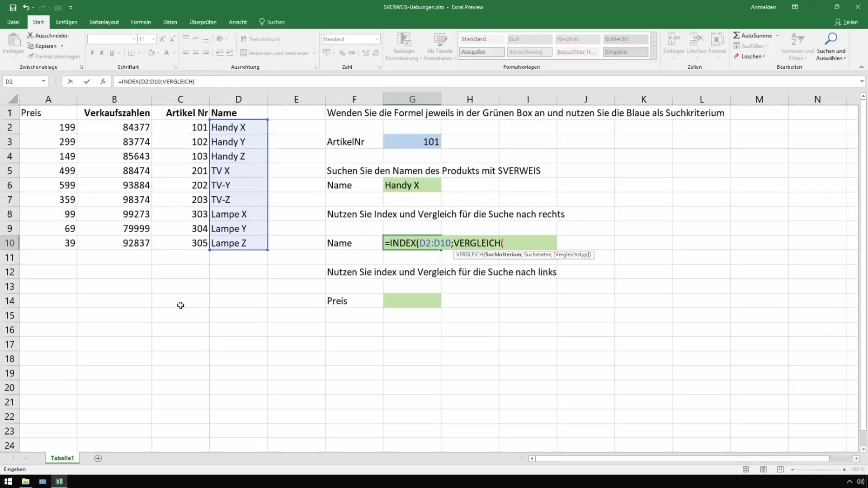This screenshot has width=868, height=488.
Task: Open fill color picker button
Action: pos(151,53)
